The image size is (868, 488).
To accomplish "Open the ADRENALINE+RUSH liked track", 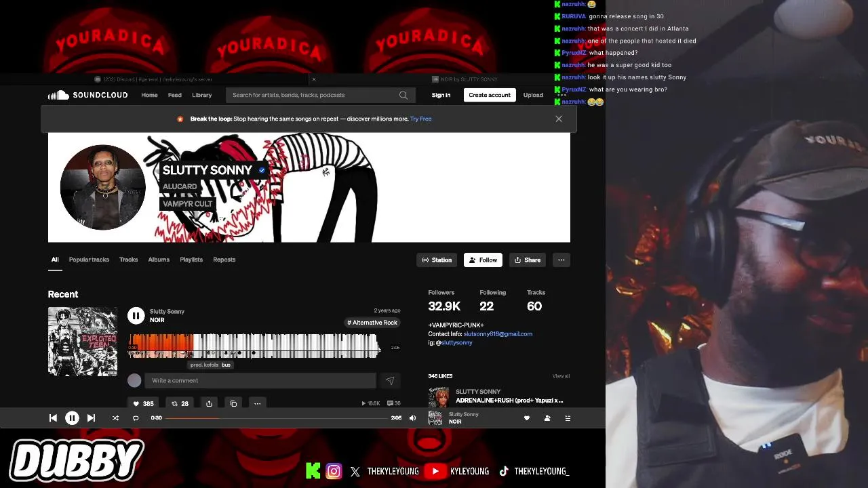I will pos(509,401).
